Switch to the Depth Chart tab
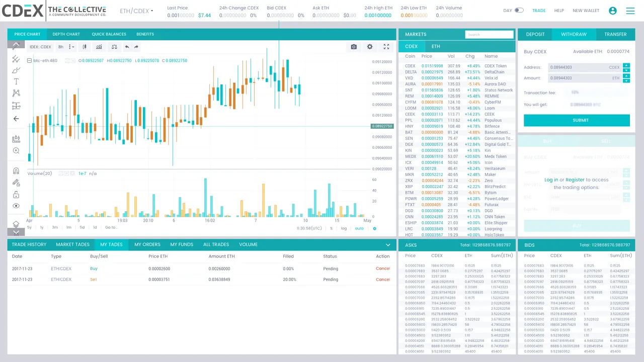The height and width of the screenshot is (362, 644). 66,34
